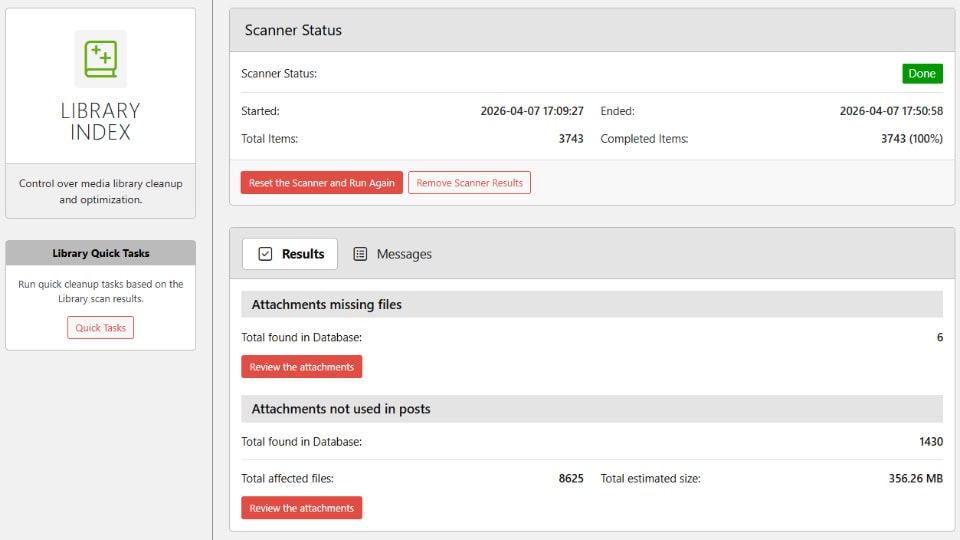Image resolution: width=960 pixels, height=540 pixels.
Task: Select the Results tab
Action: point(290,254)
